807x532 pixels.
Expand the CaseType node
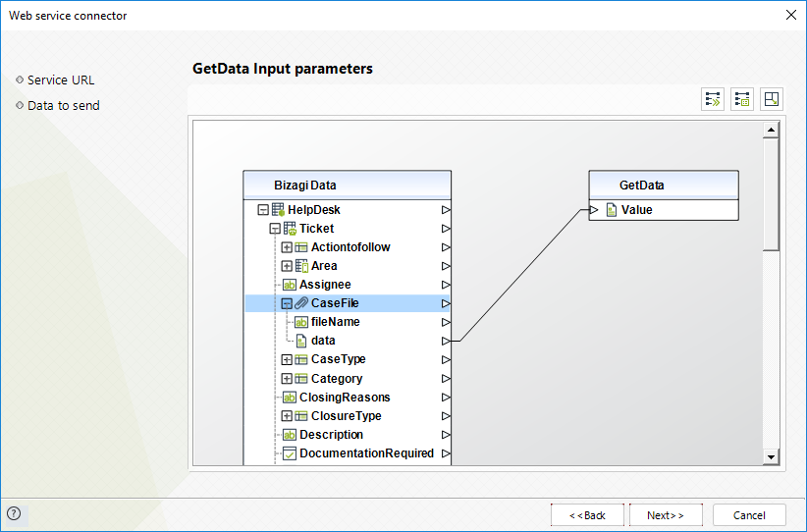pos(287,359)
